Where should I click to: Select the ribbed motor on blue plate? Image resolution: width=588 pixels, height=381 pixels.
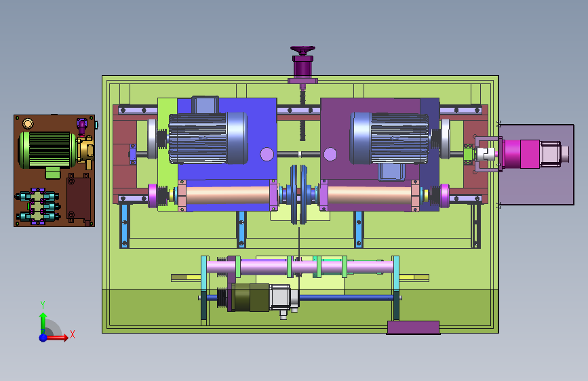coord(208,138)
